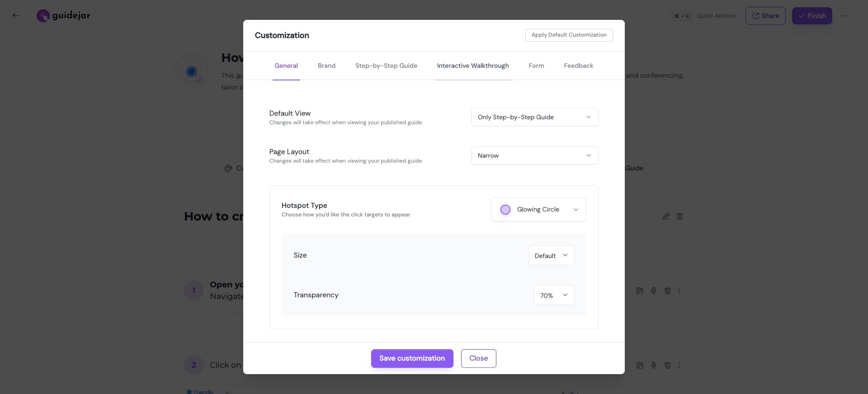
Task: Open the Default View dropdown
Action: click(x=534, y=117)
